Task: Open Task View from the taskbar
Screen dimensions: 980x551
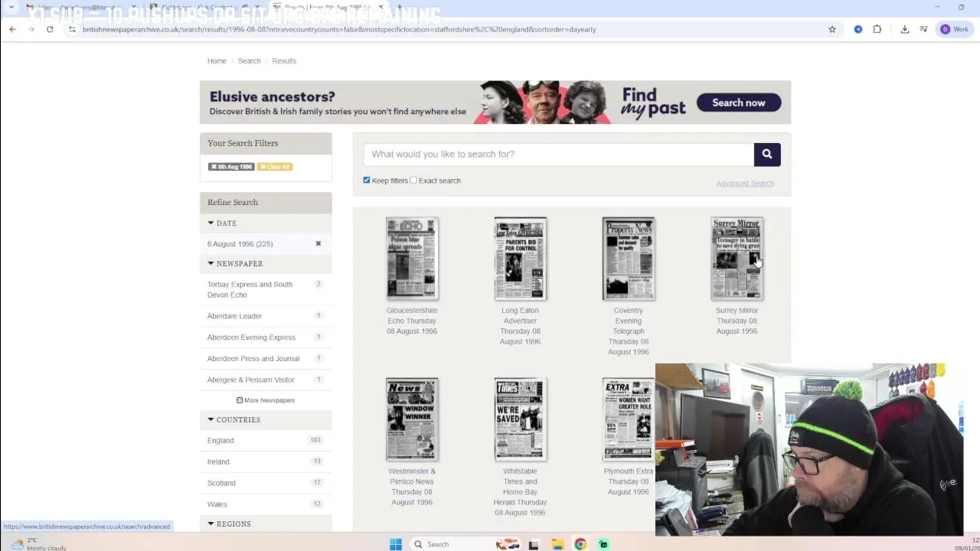Action: (x=534, y=544)
